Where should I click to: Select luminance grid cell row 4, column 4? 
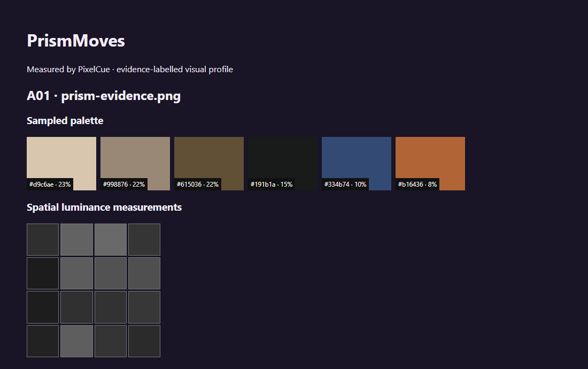[144, 341]
